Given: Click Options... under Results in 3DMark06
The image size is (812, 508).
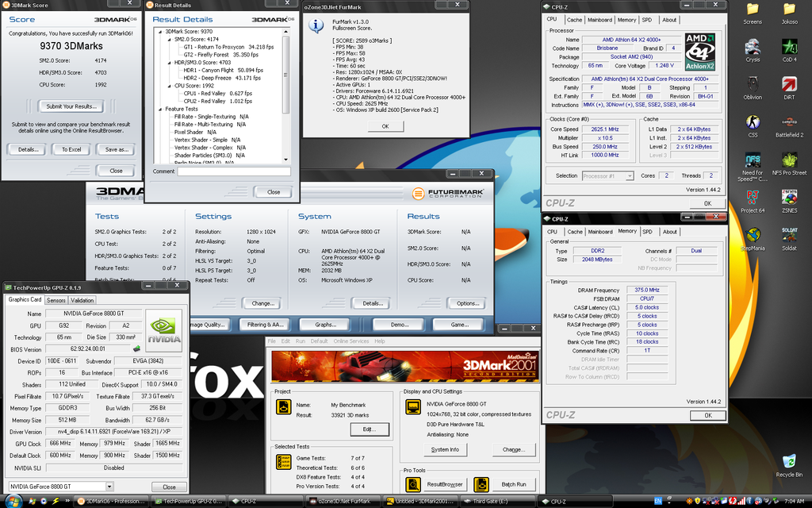Looking at the screenshot, I should pyautogui.click(x=468, y=303).
